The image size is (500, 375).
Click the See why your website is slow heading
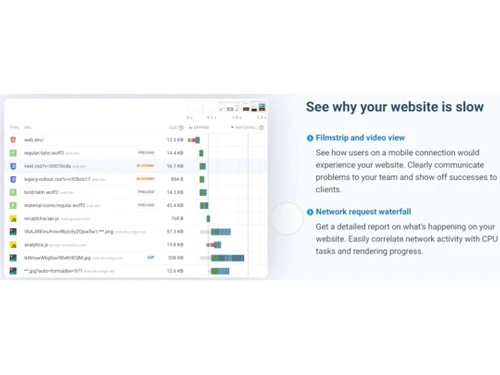(395, 107)
